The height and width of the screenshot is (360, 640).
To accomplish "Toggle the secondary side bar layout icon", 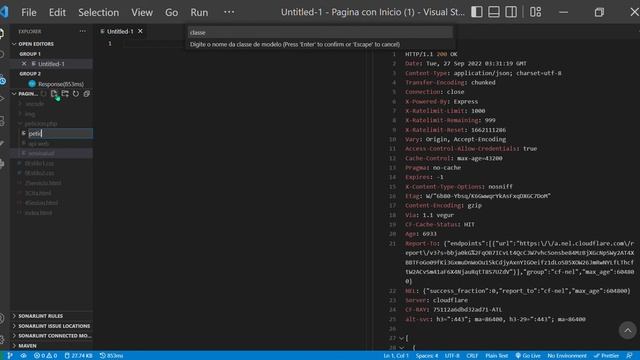I will (x=511, y=12).
